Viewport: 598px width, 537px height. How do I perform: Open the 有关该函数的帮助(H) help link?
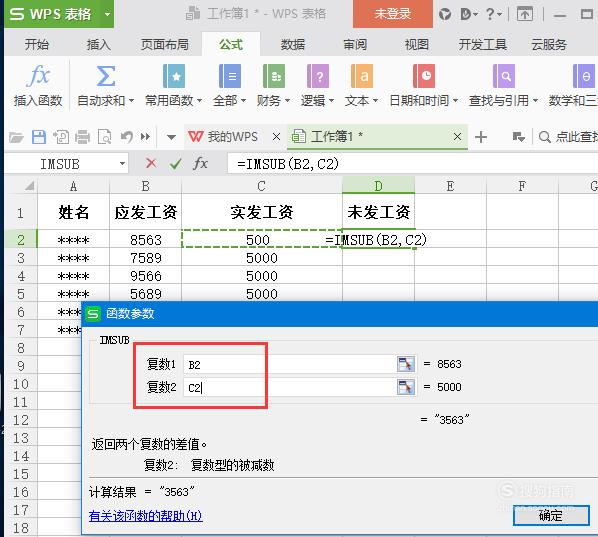click(145, 516)
